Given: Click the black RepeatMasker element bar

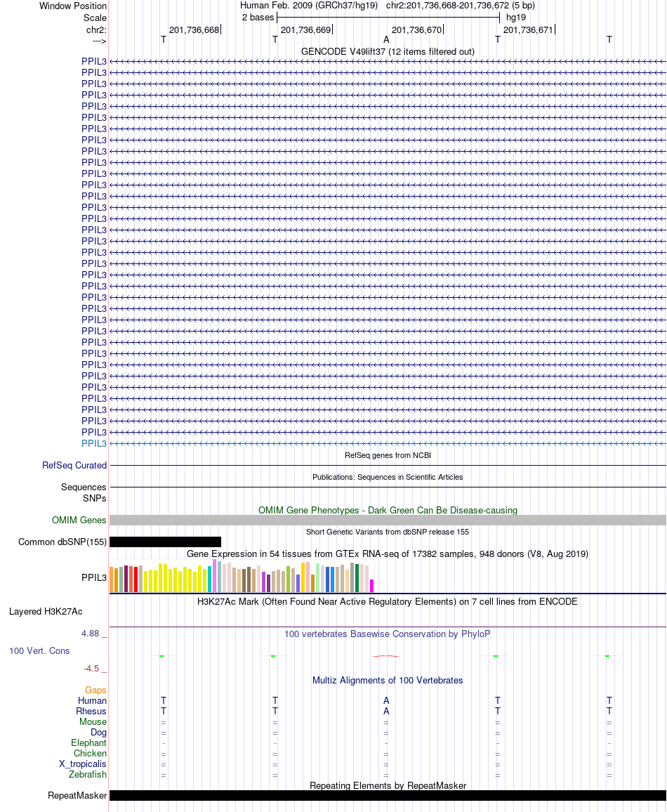Looking at the screenshot, I should click(x=388, y=795).
